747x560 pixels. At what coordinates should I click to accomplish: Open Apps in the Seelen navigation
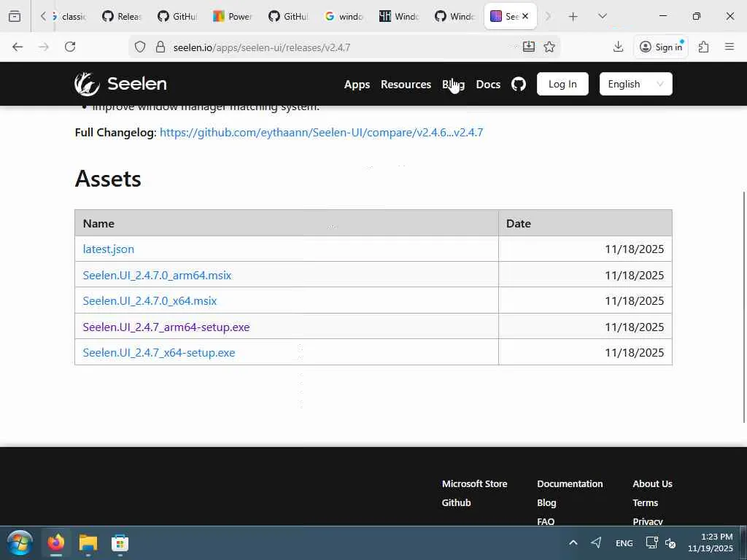357,85
